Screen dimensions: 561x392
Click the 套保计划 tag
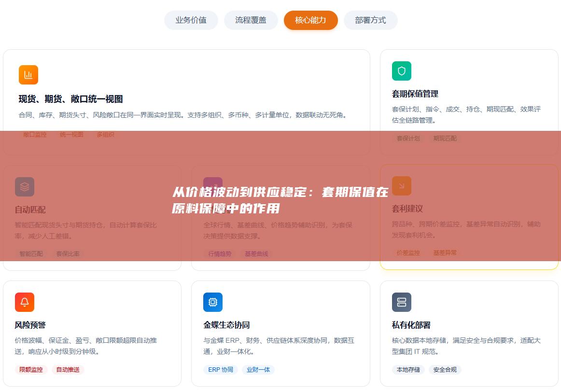click(408, 138)
